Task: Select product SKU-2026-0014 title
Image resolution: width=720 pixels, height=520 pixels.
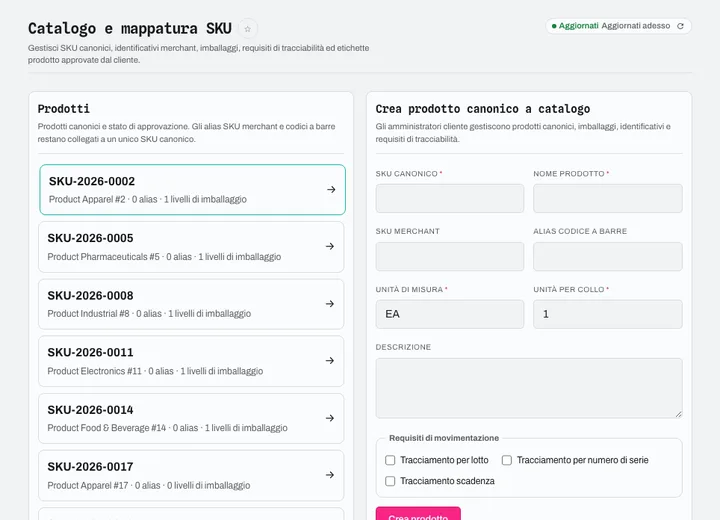Action: click(90, 410)
